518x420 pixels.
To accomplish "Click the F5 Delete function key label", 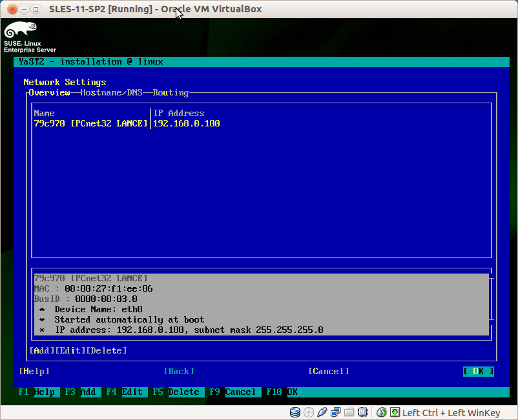I will [176, 392].
